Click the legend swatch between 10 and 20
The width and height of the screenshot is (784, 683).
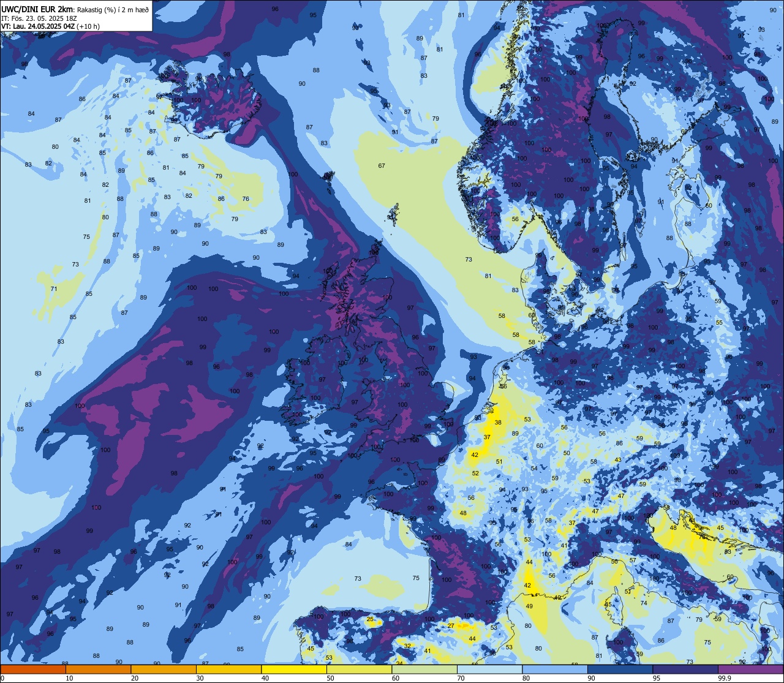98,669
